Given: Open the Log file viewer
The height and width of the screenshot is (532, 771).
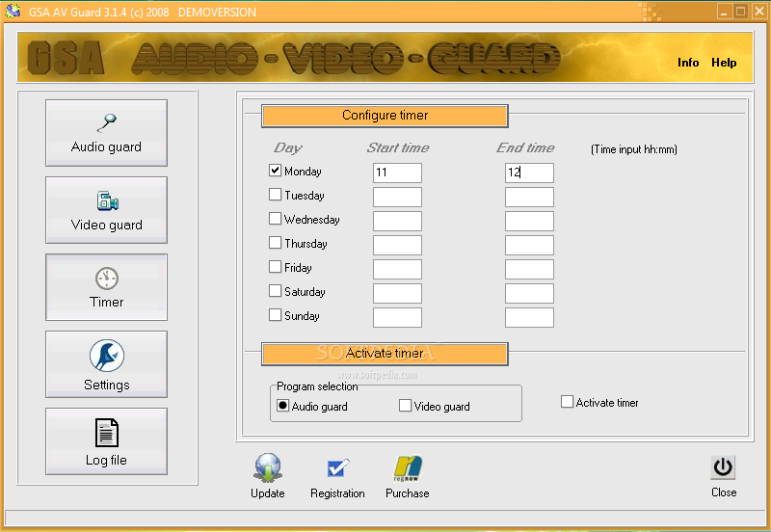Looking at the screenshot, I should [x=106, y=441].
